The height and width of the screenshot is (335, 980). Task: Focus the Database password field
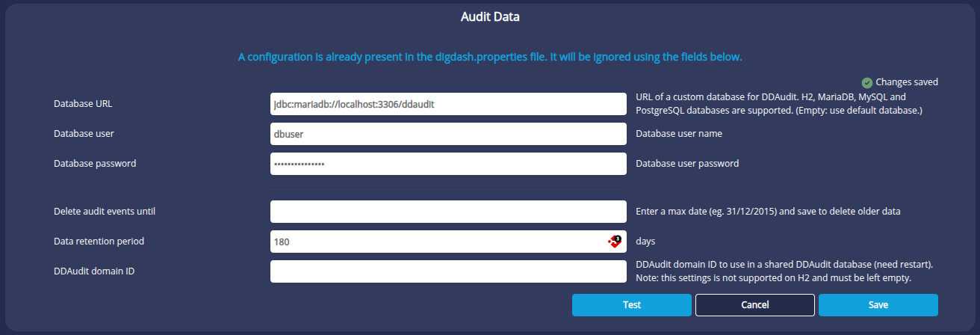[x=448, y=164]
